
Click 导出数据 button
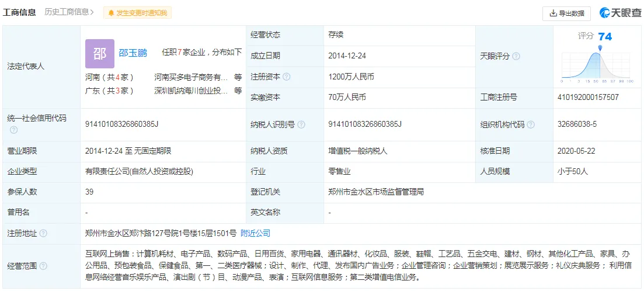click(x=566, y=13)
